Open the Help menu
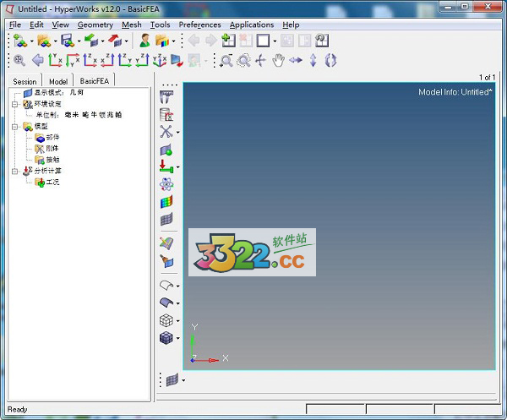The image size is (507, 420). 291,25
